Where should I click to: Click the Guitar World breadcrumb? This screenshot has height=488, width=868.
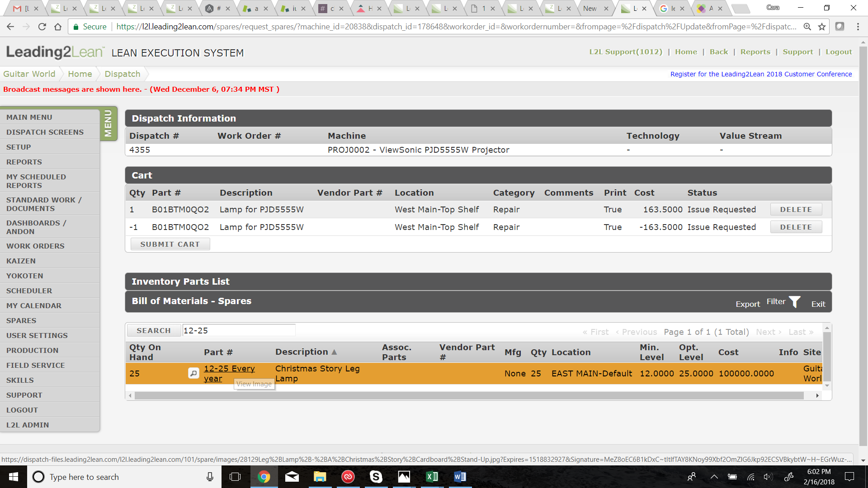29,74
